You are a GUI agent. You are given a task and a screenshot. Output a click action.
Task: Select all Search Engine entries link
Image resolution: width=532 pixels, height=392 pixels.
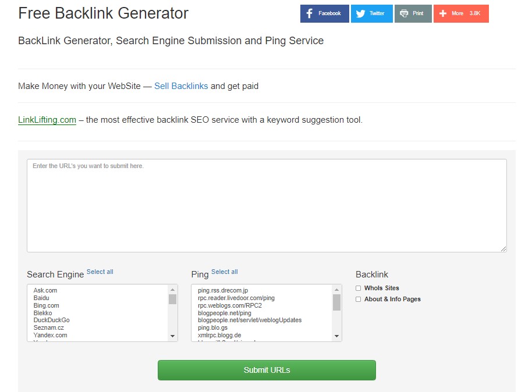coord(100,272)
